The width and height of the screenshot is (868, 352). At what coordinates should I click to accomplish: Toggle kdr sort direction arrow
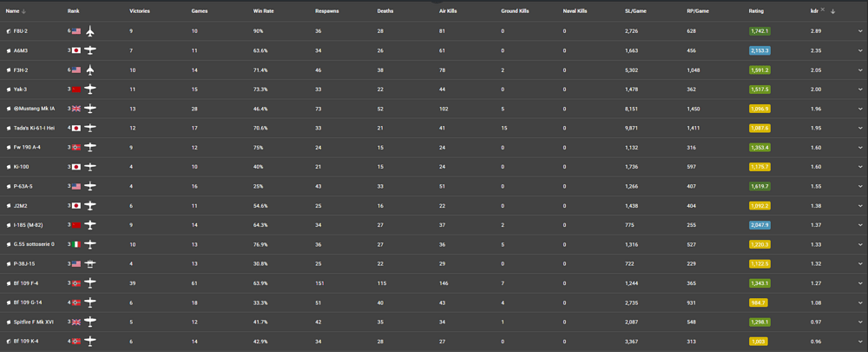(832, 11)
